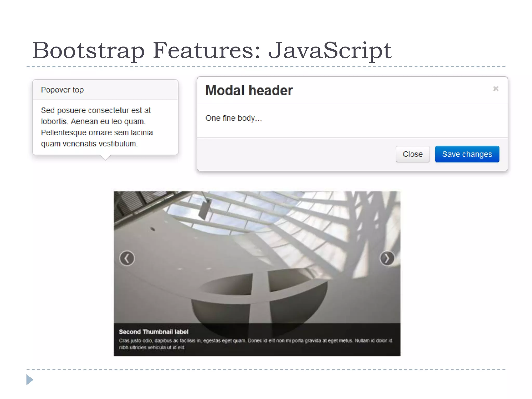Click the popover body text 'Sed posuere consectetur'

(x=97, y=127)
